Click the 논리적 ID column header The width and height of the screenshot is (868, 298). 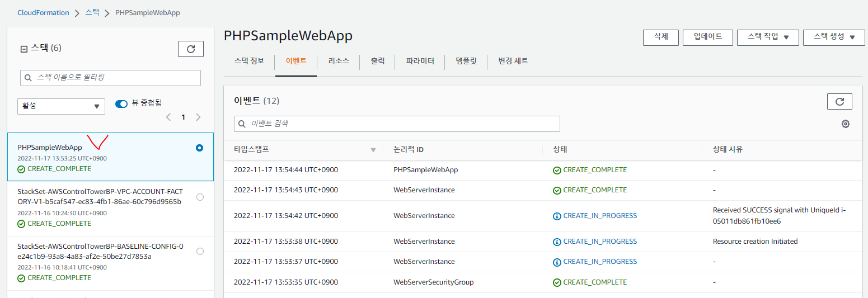point(409,150)
